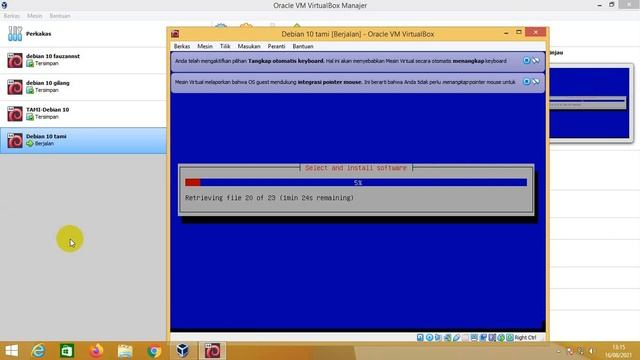Open the Peranti menu
The width and height of the screenshot is (640, 360).
click(x=276, y=47)
